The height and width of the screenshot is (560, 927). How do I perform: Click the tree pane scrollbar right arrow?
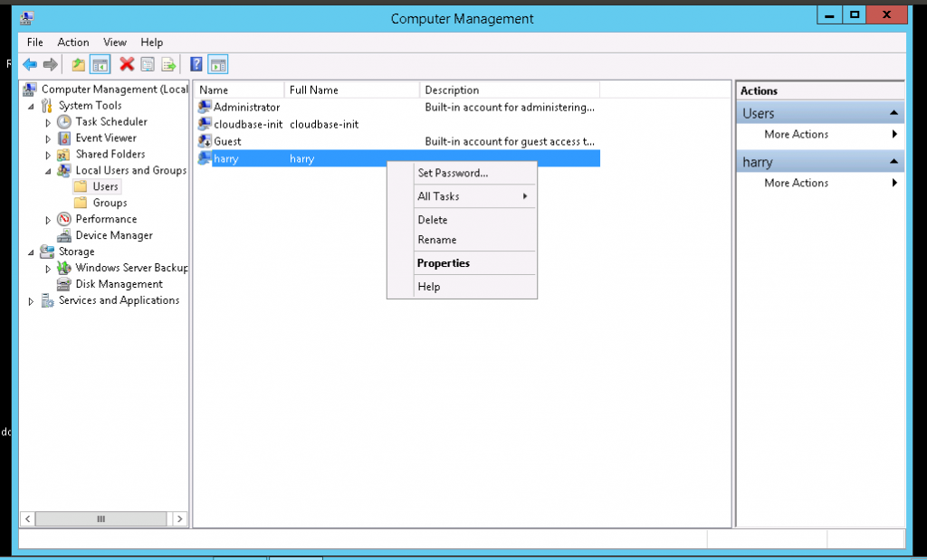click(x=180, y=518)
